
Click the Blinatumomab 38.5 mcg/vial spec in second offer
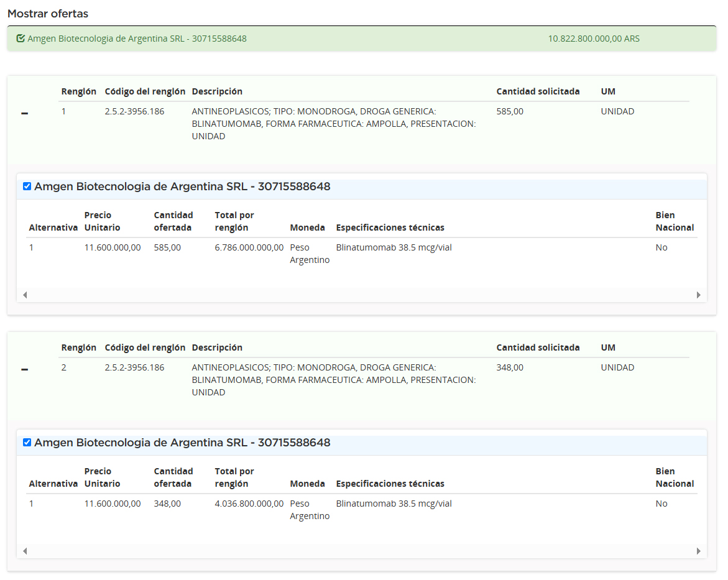[x=394, y=504]
